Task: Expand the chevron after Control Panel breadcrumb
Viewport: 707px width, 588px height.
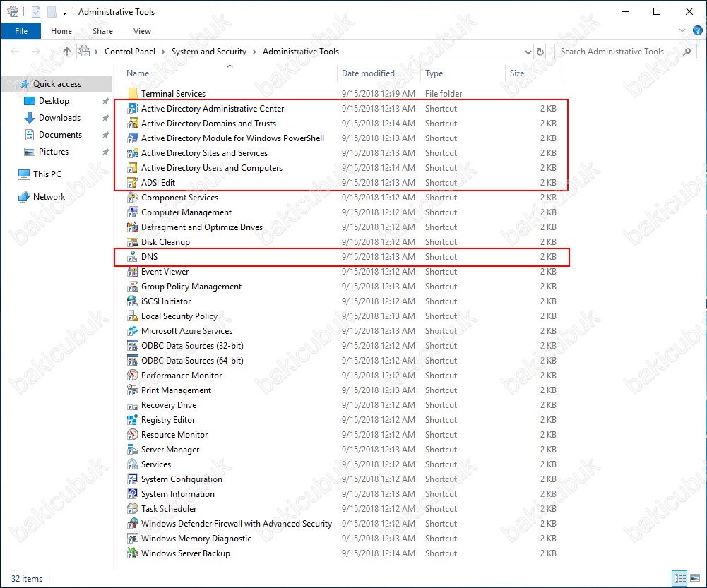Action: tap(162, 52)
